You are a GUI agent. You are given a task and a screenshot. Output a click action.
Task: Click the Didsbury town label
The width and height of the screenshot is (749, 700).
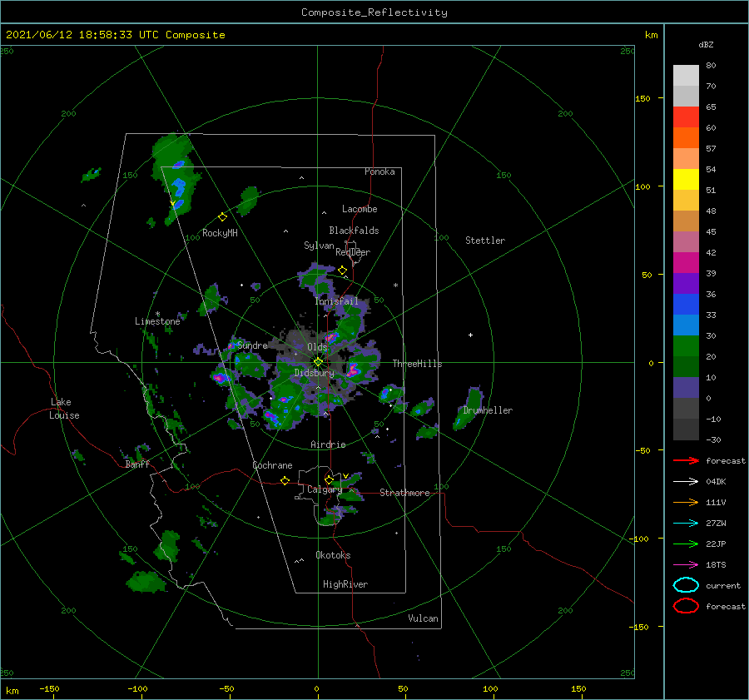[x=314, y=373]
